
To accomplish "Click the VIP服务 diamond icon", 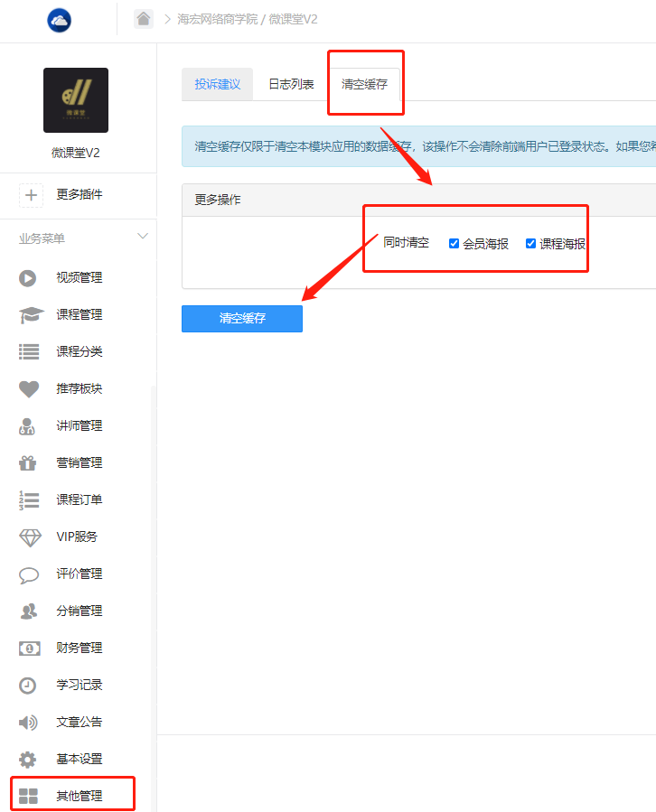I will pos(30,537).
